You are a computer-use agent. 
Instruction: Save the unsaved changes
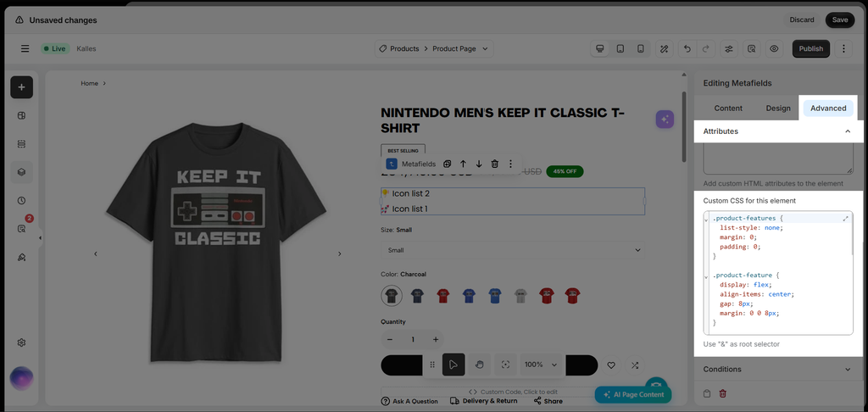[840, 20]
